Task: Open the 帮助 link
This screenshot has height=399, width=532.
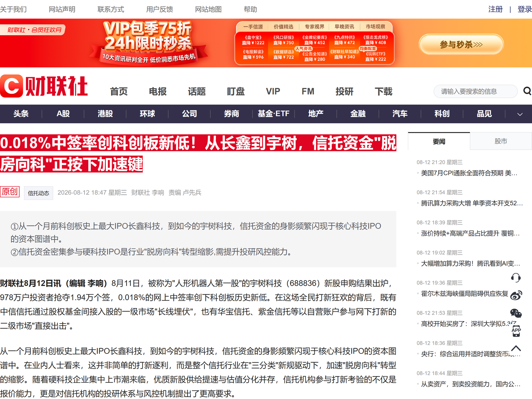Action: (250, 9)
